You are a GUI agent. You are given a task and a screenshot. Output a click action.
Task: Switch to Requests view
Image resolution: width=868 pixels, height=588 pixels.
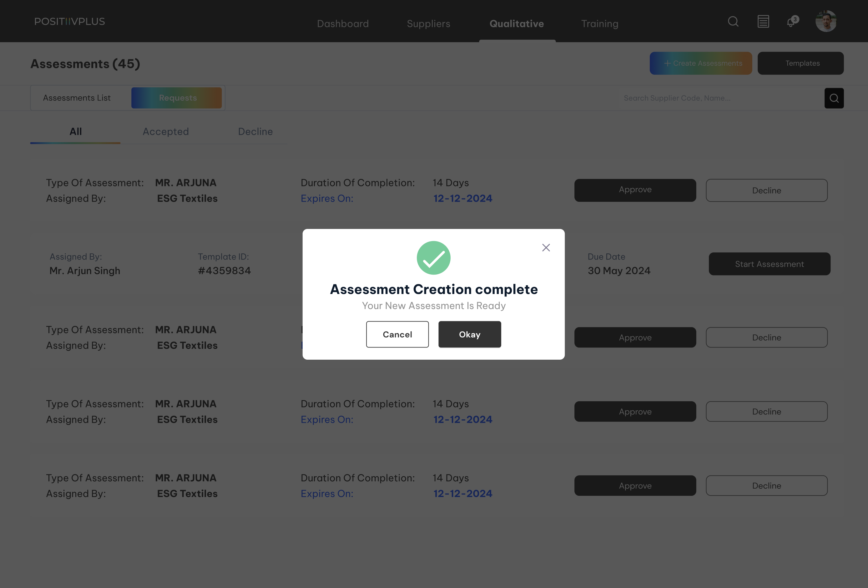[x=177, y=98]
